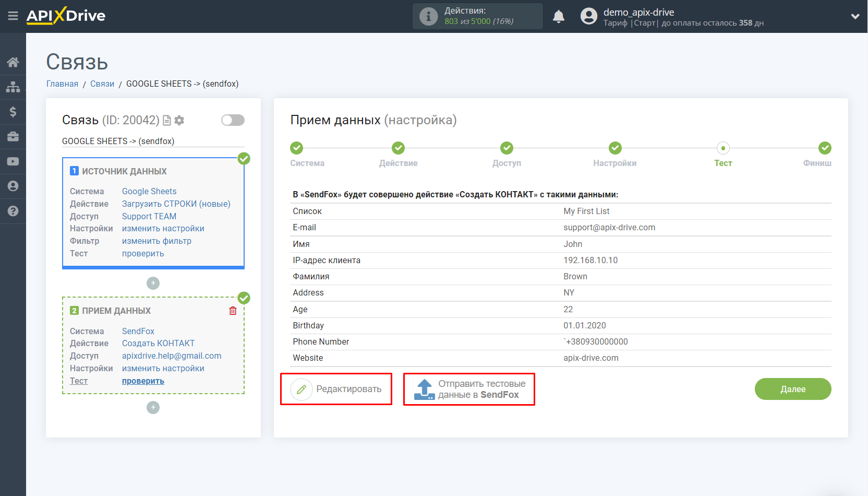868x496 pixels.
Task: Open SendFox system link
Action: click(x=138, y=331)
